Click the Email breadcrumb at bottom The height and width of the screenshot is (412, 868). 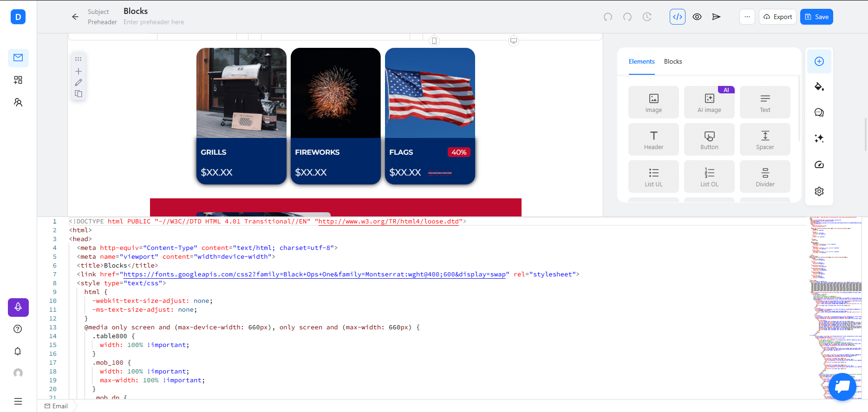point(56,406)
